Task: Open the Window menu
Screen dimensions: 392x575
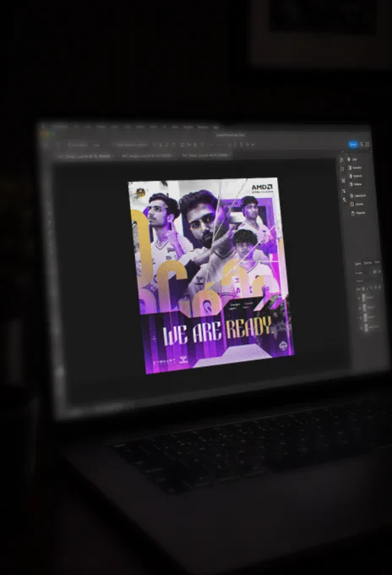Action: pyautogui.click(x=203, y=127)
